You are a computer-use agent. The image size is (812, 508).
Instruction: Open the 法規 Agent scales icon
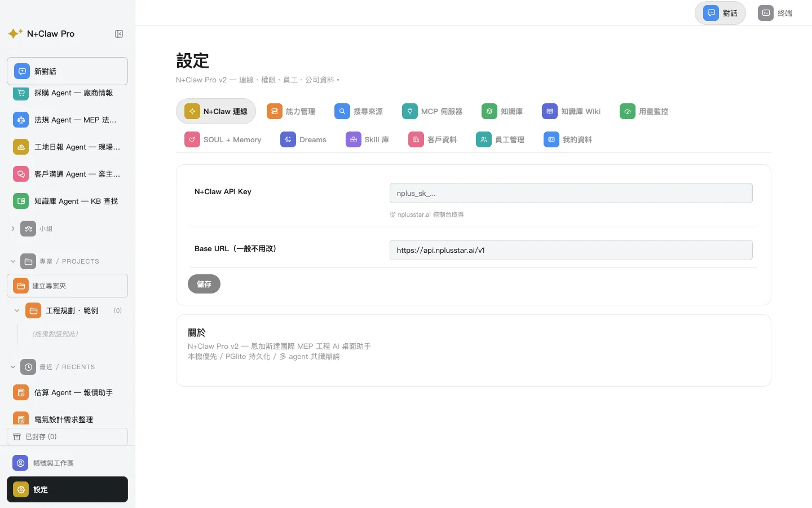coord(21,120)
